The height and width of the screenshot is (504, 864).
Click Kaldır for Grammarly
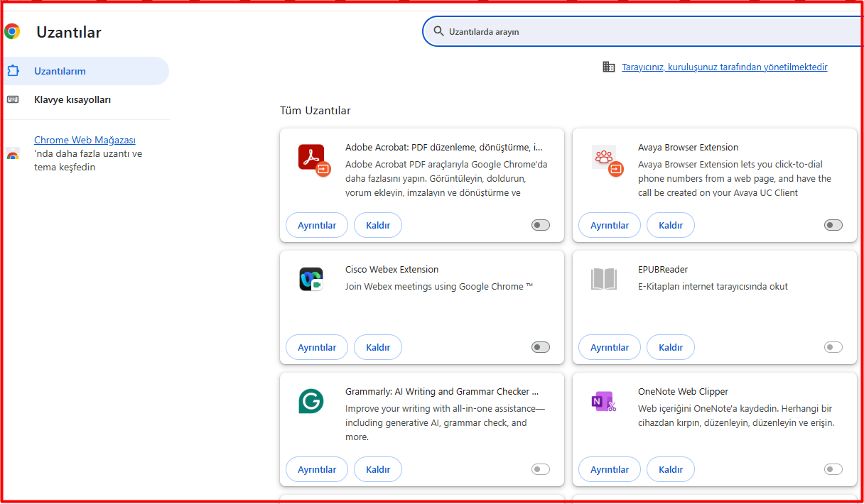[378, 469]
